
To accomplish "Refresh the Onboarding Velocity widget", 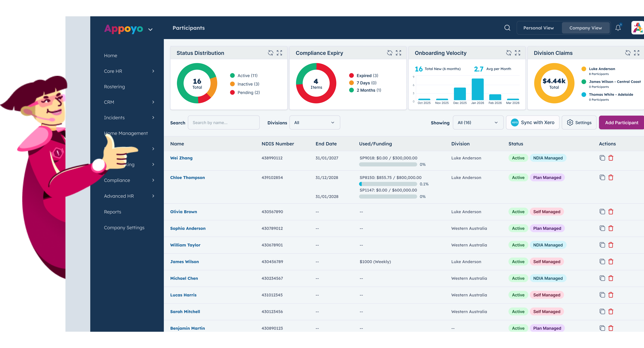I will click(509, 53).
